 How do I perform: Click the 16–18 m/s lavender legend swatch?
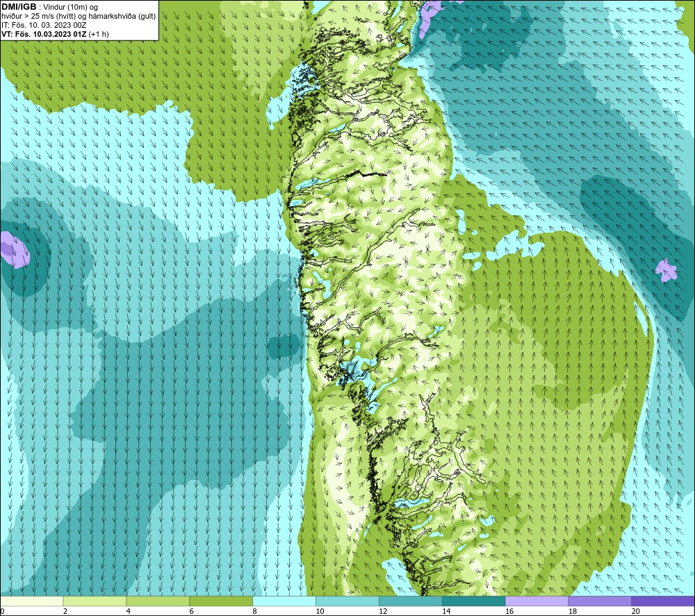(537, 601)
